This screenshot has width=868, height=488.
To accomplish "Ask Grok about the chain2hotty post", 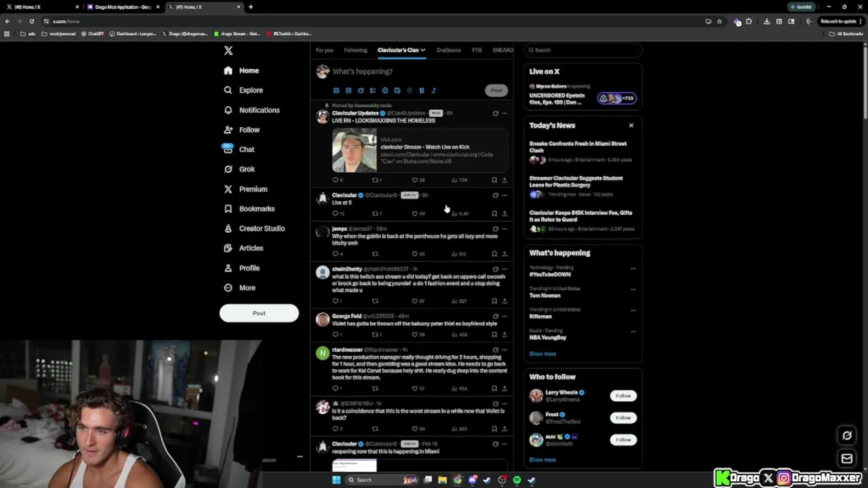I will pyautogui.click(x=495, y=269).
